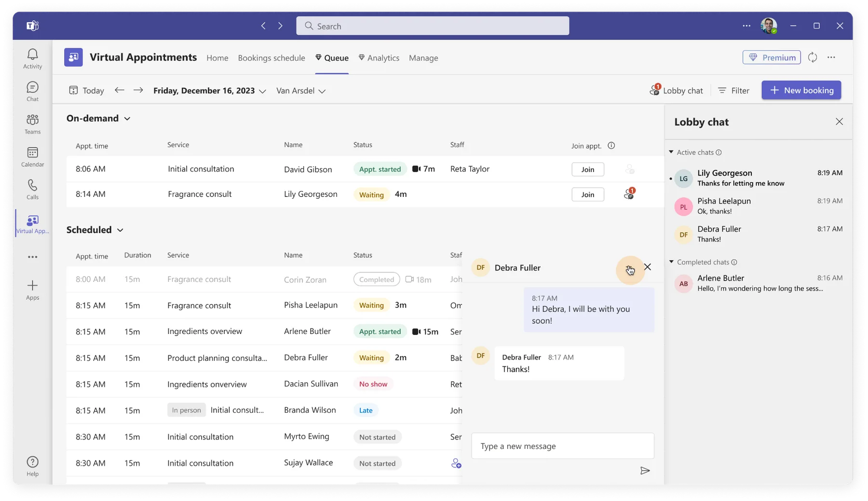
Task: Join Lily Georgeson's appointment
Action: [x=588, y=195]
